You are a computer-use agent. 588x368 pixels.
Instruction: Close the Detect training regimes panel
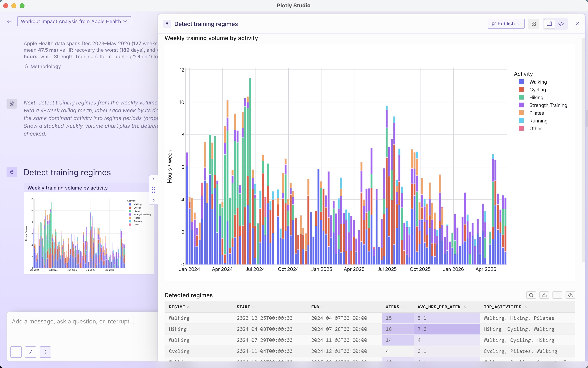(577, 24)
